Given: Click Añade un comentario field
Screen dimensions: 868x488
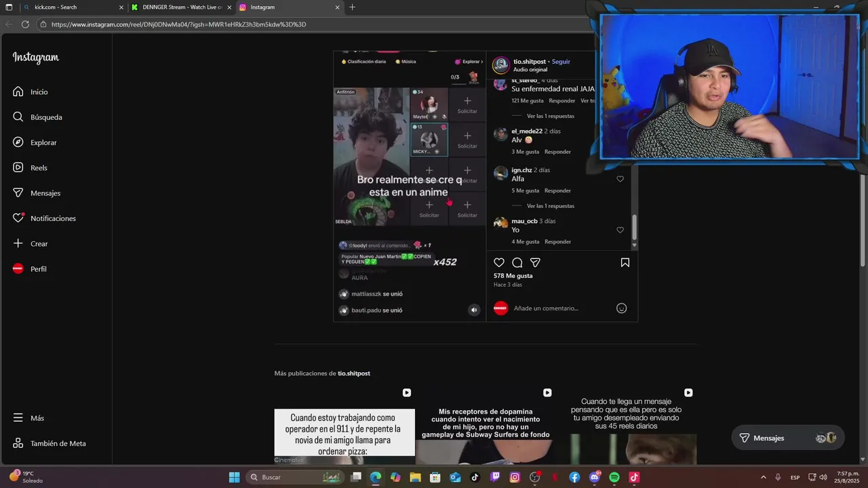Looking at the screenshot, I should (x=561, y=308).
